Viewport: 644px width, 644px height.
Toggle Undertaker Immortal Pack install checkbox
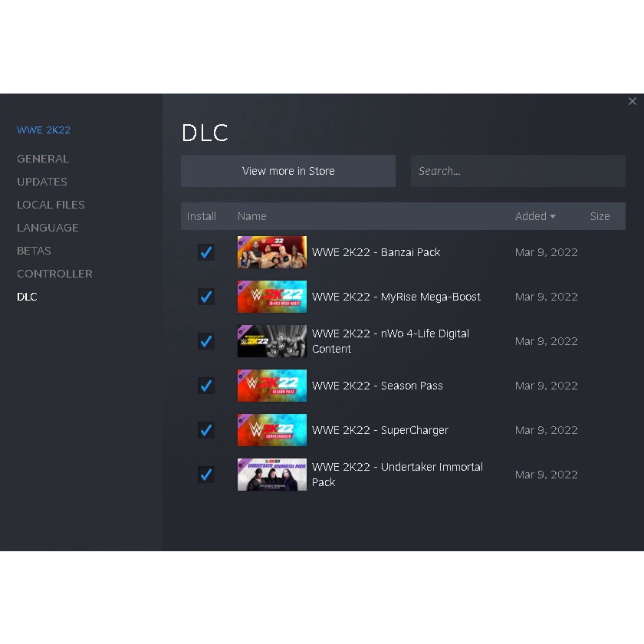pos(205,475)
